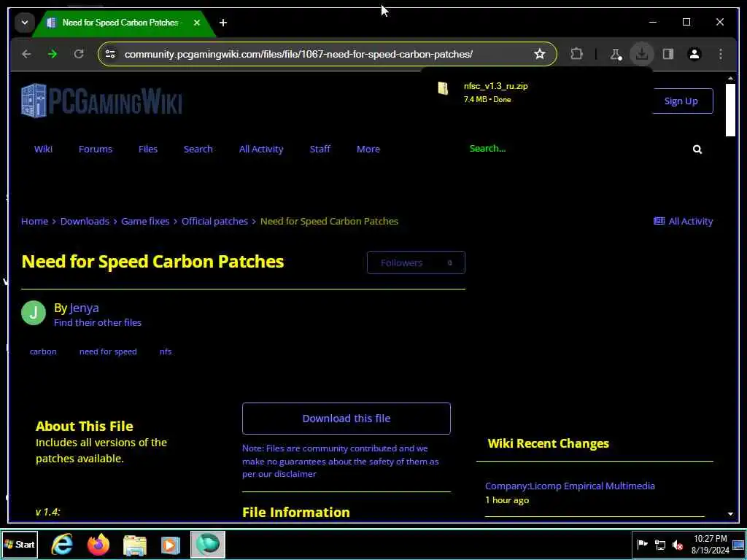Open the Staff nav item

tap(320, 149)
